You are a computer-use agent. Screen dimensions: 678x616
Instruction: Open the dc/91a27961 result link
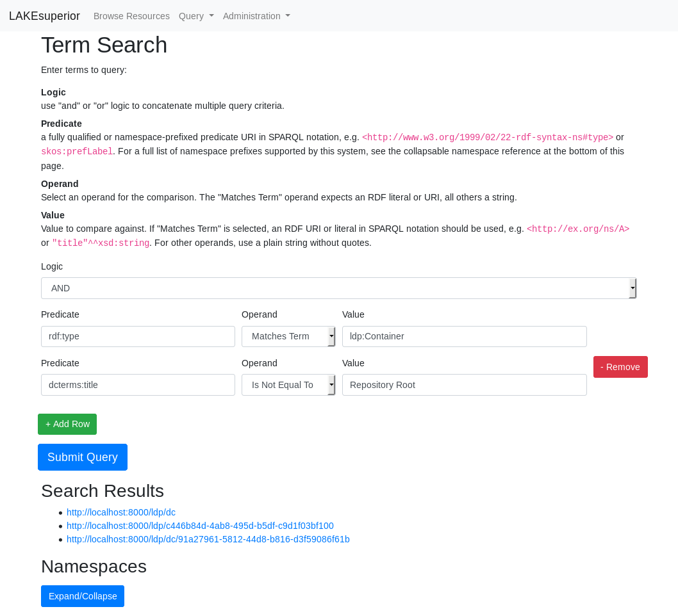(208, 539)
